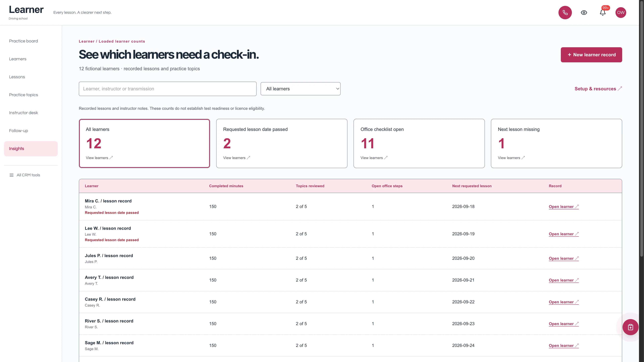Image resolution: width=644 pixels, height=362 pixels.
Task: Open the Requested lesson date passed card
Action: 282,143
